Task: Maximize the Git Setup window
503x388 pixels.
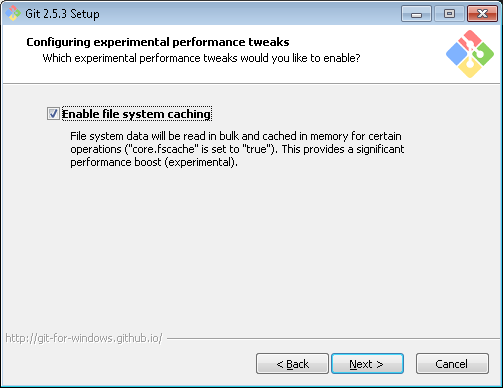Action: click(x=449, y=14)
